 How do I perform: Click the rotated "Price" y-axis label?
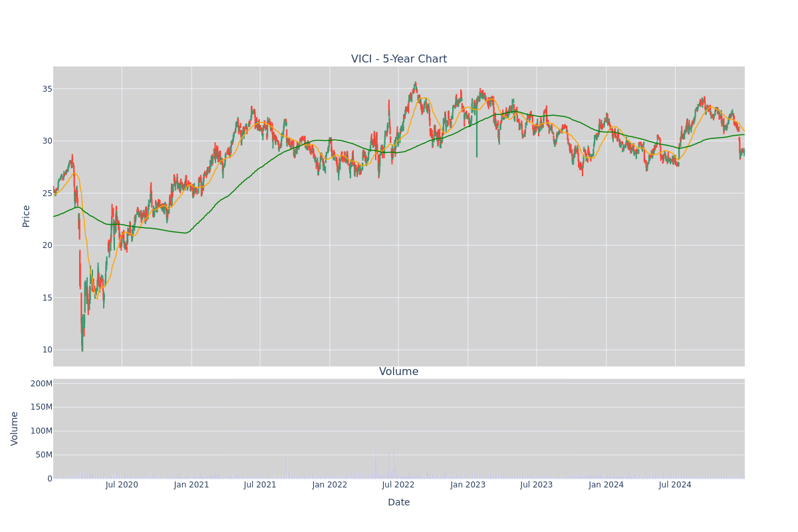click(x=27, y=216)
